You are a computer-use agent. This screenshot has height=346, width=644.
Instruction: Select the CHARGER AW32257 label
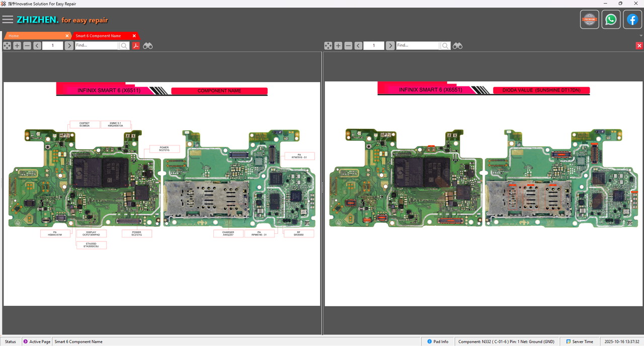(228, 233)
